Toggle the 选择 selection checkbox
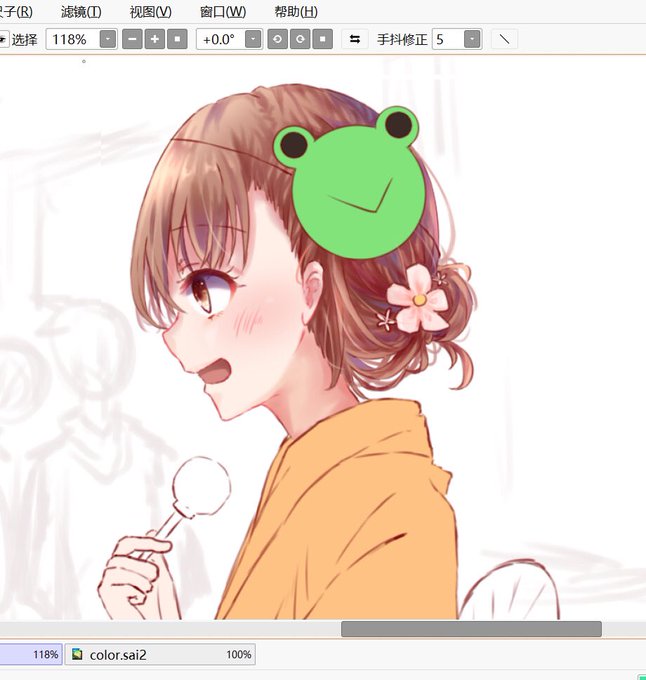The width and height of the screenshot is (646, 680). pyautogui.click(x=3, y=39)
